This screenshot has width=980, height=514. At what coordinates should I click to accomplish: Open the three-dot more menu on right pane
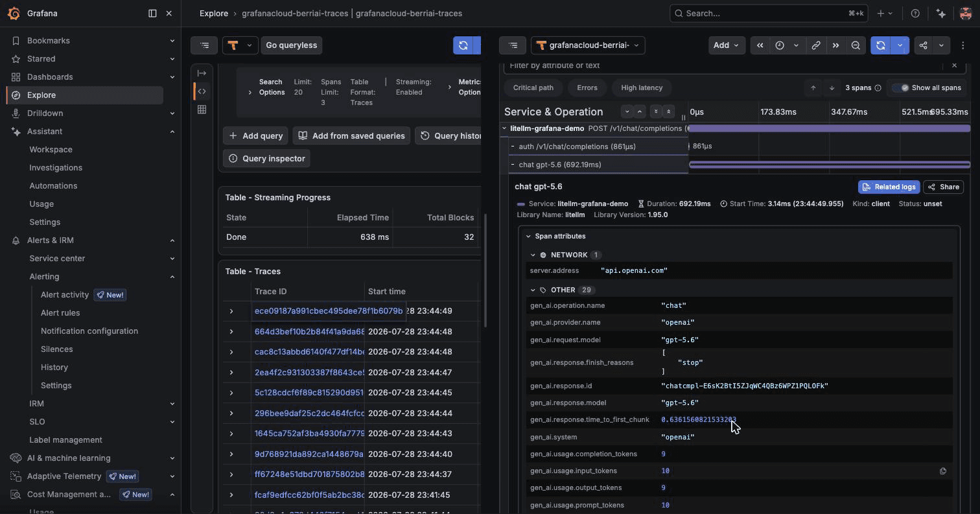pos(963,45)
